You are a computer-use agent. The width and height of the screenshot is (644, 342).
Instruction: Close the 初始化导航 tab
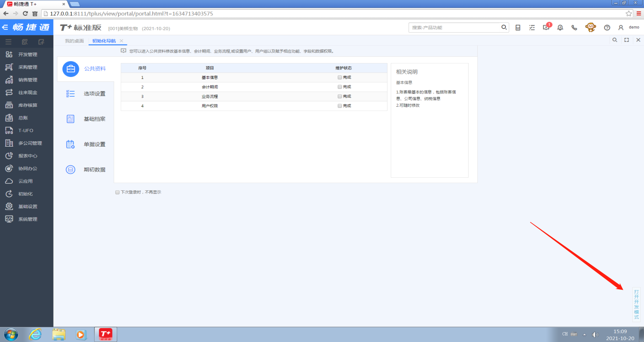pos(122,41)
